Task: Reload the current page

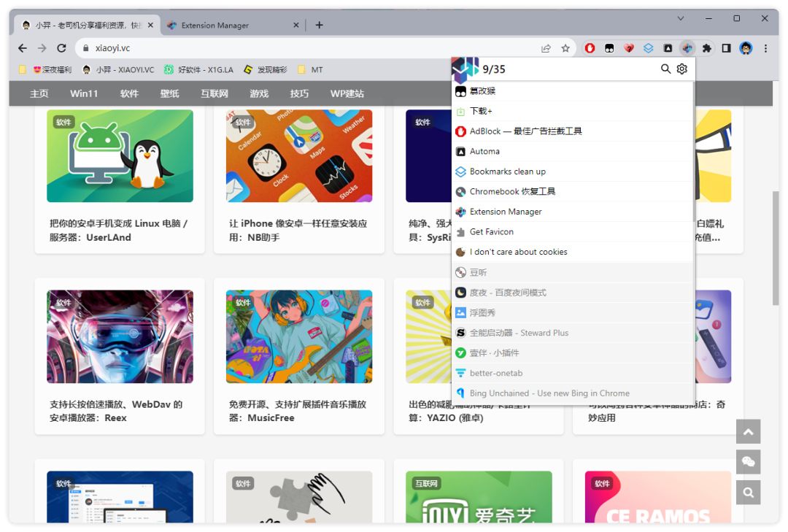Action: pos(61,48)
